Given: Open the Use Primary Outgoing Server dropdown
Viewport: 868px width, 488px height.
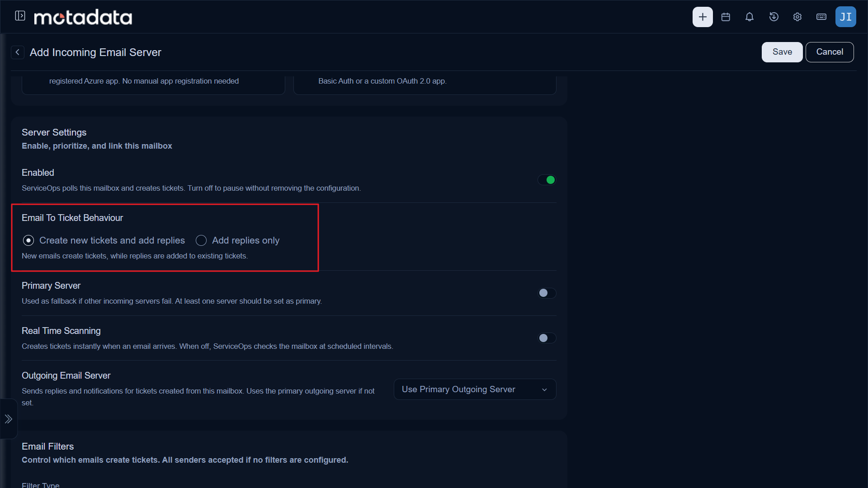Looking at the screenshot, I should point(475,389).
